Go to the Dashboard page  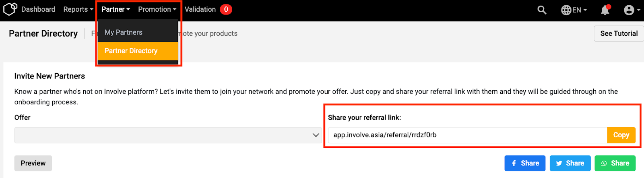[38, 9]
